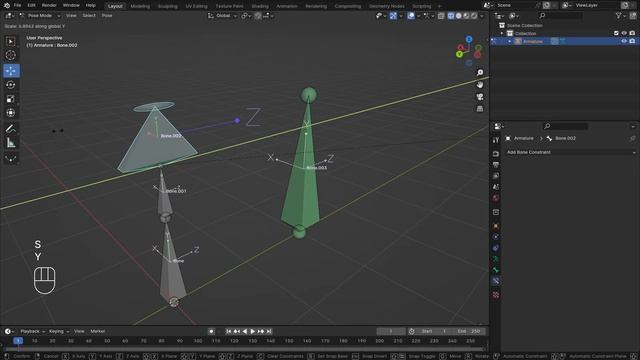
Task: Click the play animation button
Action: tap(253, 331)
